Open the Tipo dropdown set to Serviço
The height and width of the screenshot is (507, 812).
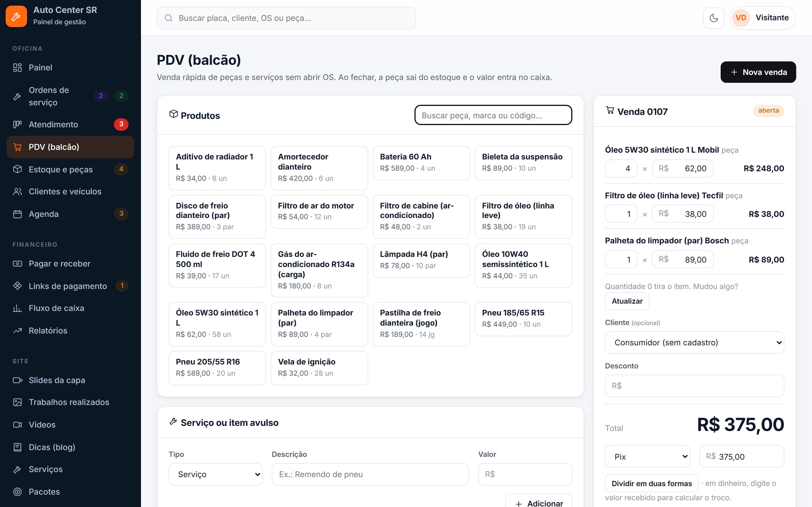point(215,474)
